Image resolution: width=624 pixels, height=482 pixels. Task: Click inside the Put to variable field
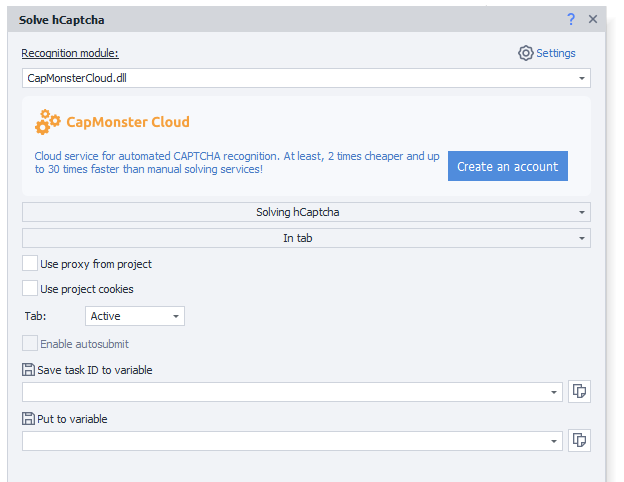[x=285, y=441]
